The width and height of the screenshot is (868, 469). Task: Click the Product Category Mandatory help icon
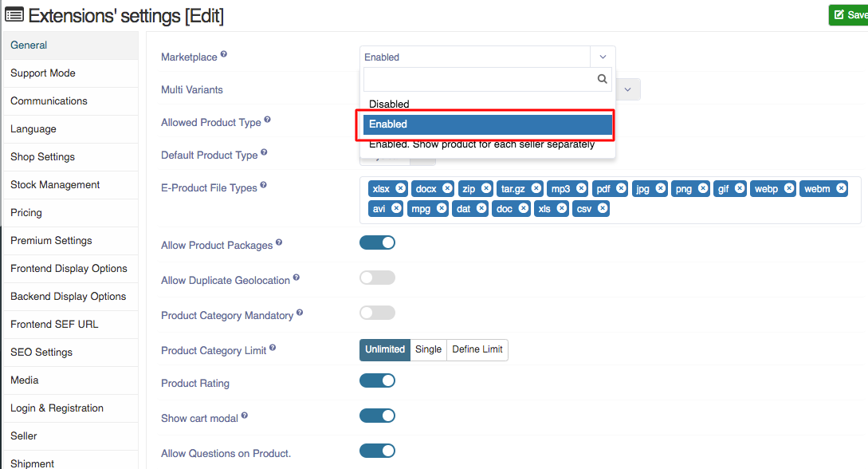(x=300, y=313)
